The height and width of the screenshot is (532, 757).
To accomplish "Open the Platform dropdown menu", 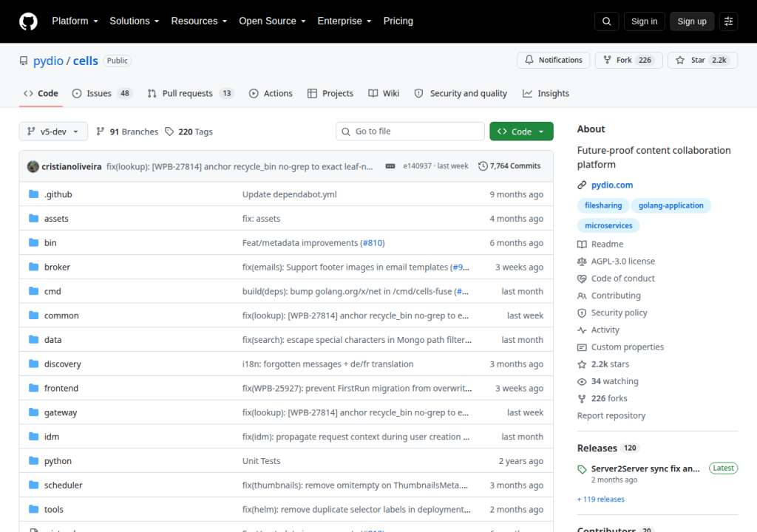I will [x=75, y=21].
